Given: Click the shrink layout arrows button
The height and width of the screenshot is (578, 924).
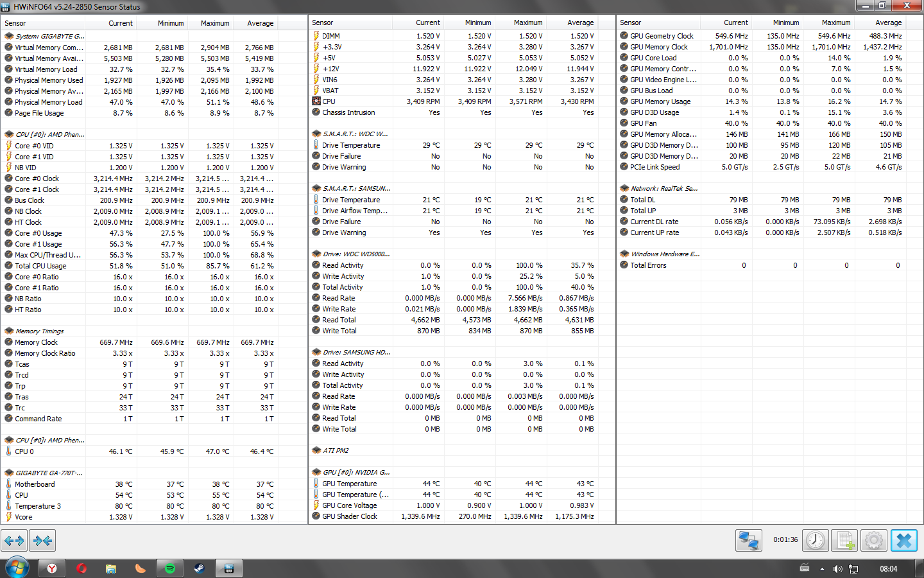Looking at the screenshot, I should 42,541.
